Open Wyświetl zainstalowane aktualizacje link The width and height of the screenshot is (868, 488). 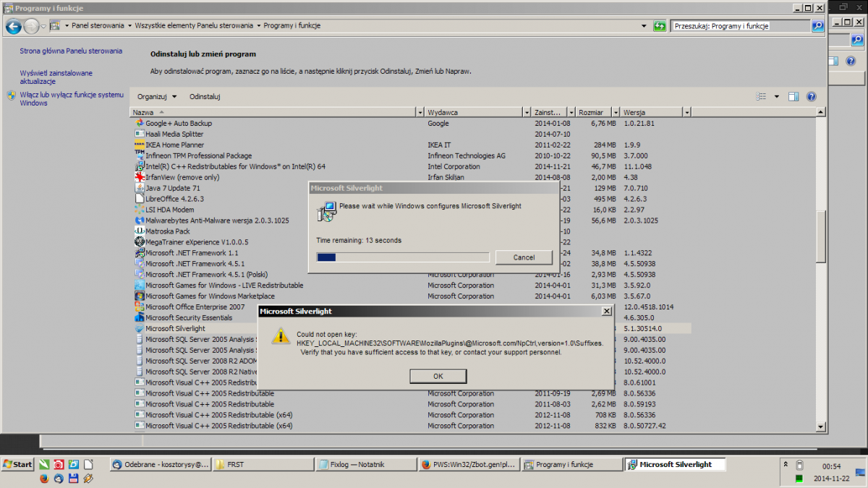tap(56, 77)
